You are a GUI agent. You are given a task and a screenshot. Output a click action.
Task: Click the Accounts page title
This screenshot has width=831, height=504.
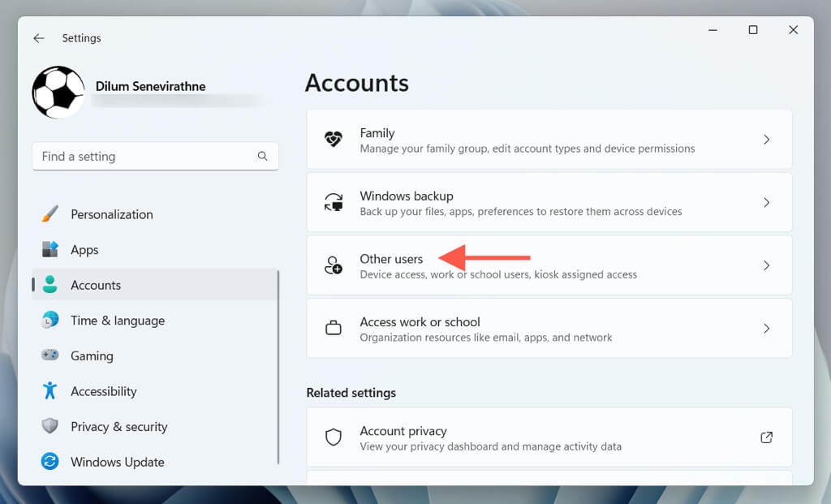click(357, 84)
